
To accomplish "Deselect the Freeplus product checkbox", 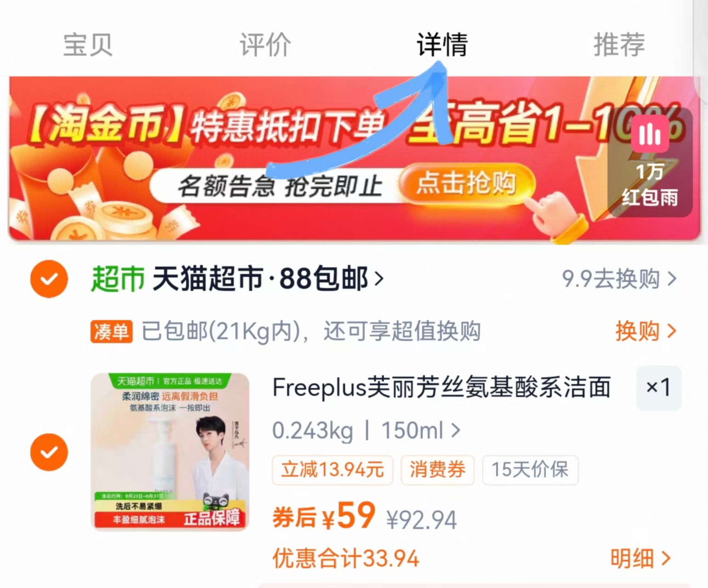I will pos(49,452).
